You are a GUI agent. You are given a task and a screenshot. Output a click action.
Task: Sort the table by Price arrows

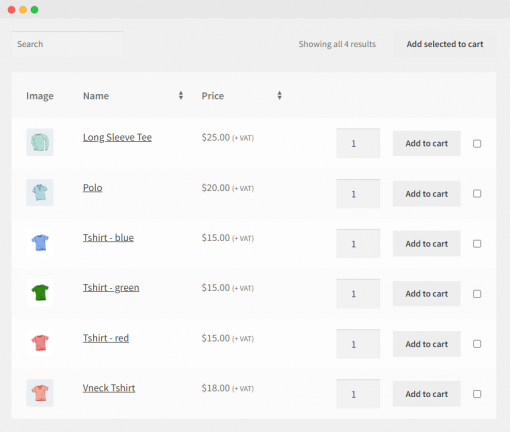(x=279, y=96)
